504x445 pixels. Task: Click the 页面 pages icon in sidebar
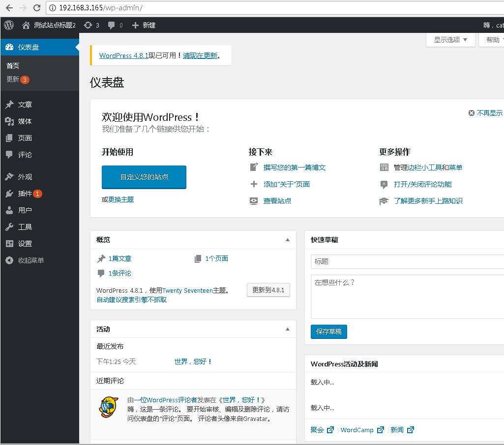click(x=9, y=138)
